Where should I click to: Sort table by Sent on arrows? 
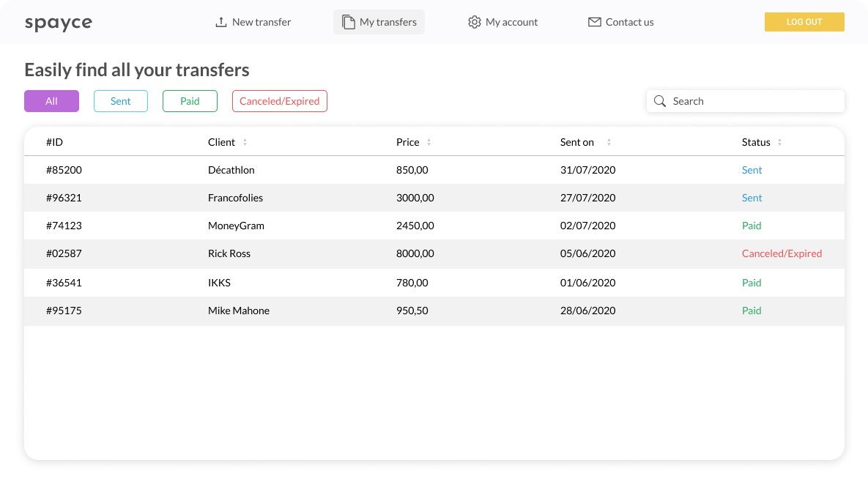point(609,142)
